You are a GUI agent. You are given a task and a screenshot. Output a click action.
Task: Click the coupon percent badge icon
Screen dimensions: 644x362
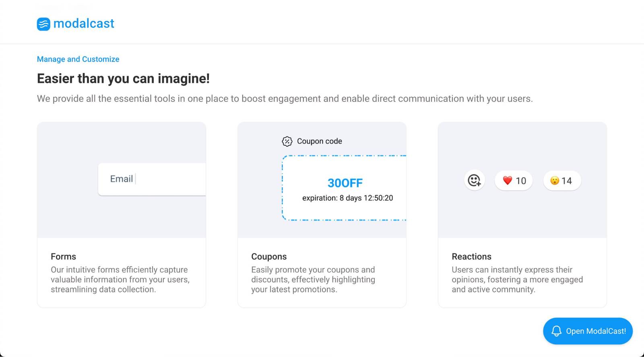pyautogui.click(x=287, y=141)
